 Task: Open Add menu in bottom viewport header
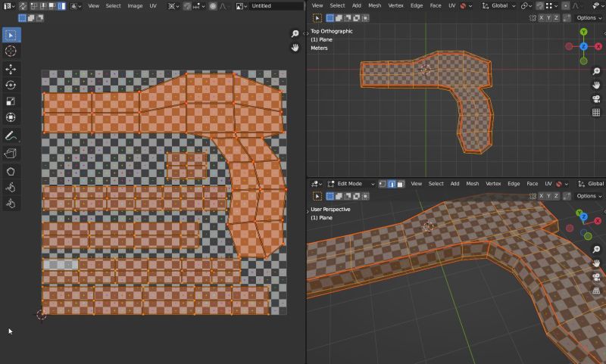[455, 184]
